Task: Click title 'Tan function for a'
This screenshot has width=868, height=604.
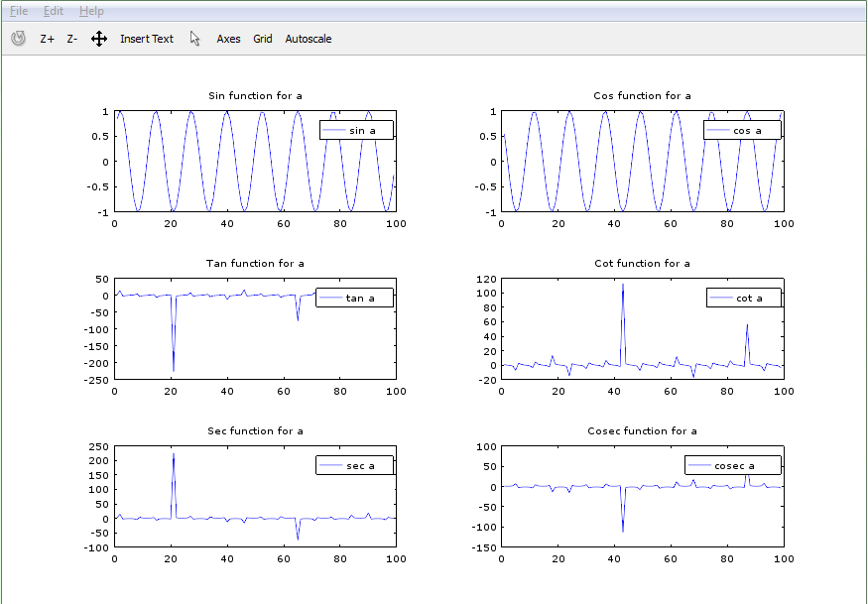Action: tap(255, 263)
